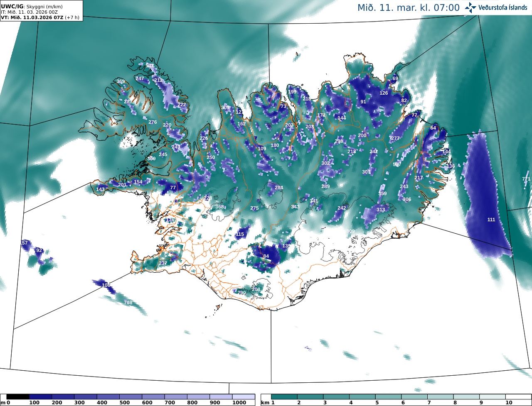Pick the dark teal 1–2 km legend swatch
Image resolution: width=532 pixels, height=406 pixels.
point(285,397)
